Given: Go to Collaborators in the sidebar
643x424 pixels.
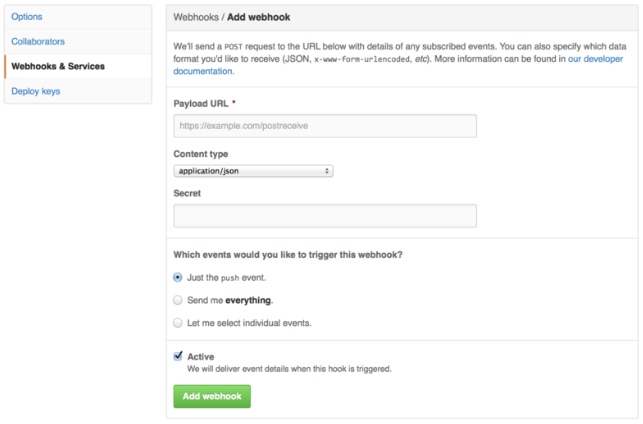Looking at the screenshot, I should 38,41.
